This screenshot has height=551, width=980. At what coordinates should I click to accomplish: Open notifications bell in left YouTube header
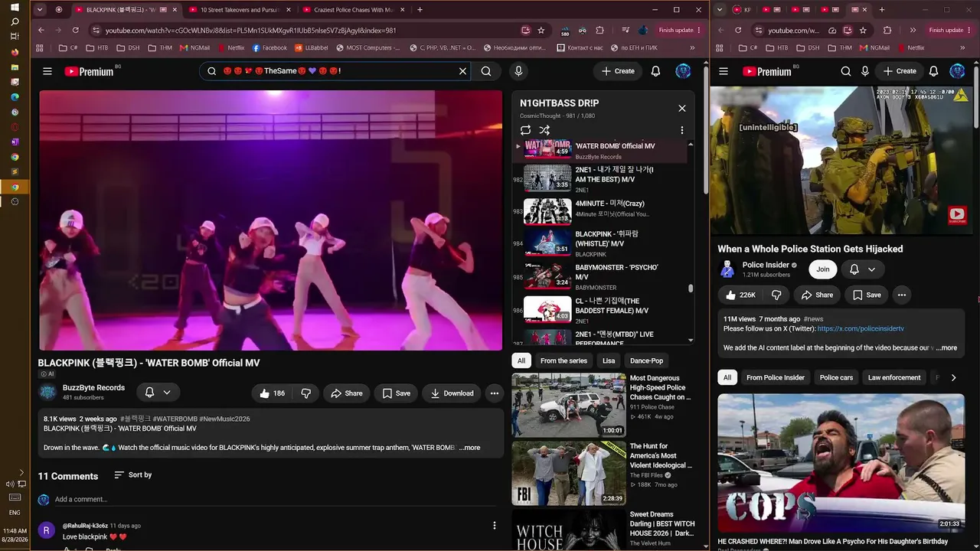pyautogui.click(x=655, y=71)
